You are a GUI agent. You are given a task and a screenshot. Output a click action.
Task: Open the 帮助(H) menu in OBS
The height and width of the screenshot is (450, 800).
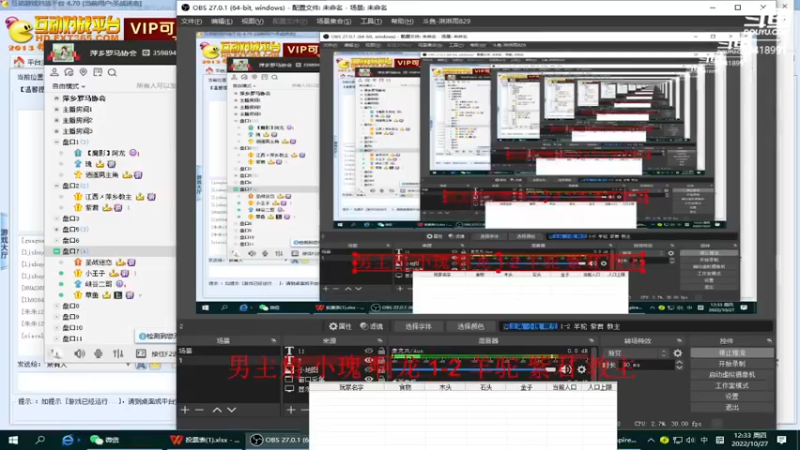pos(402,21)
